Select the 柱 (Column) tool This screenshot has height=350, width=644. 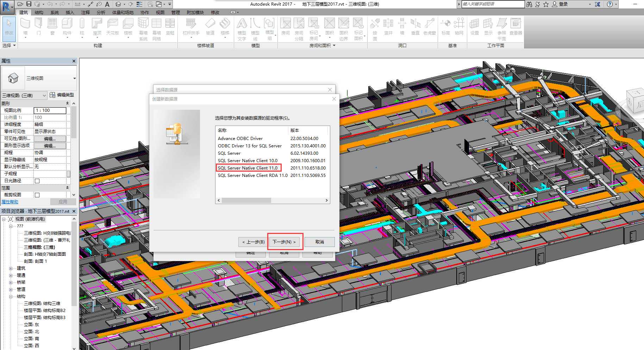coord(82,27)
